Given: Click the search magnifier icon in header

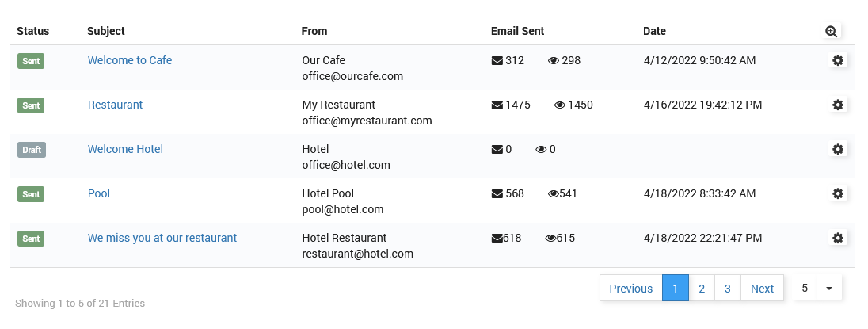Looking at the screenshot, I should [831, 32].
